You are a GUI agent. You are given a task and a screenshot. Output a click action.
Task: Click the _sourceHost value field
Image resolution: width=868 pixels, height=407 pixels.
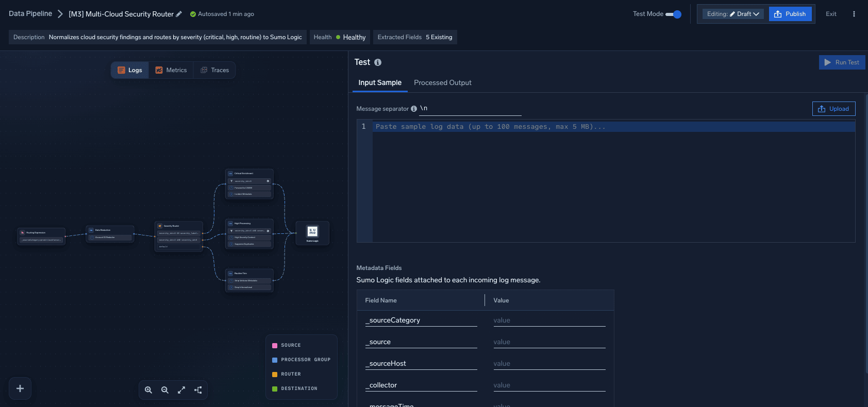(549, 364)
